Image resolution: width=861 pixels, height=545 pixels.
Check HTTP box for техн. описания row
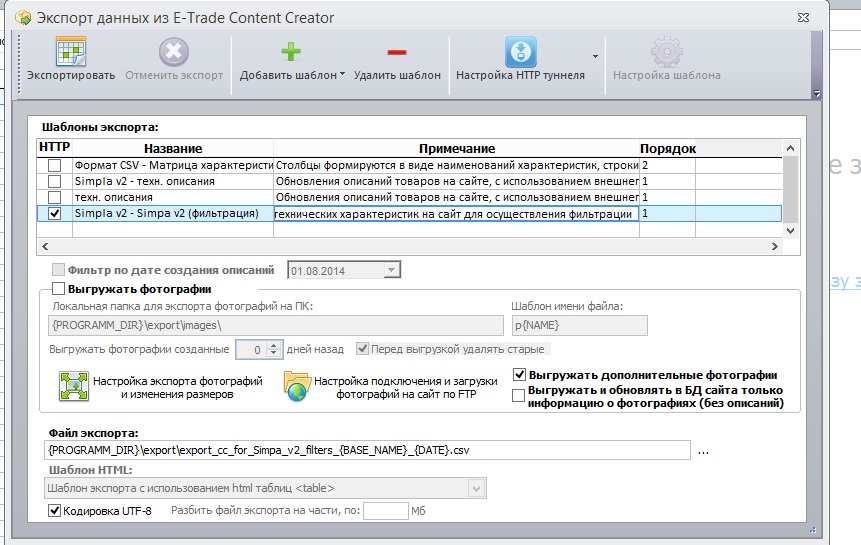point(54,197)
